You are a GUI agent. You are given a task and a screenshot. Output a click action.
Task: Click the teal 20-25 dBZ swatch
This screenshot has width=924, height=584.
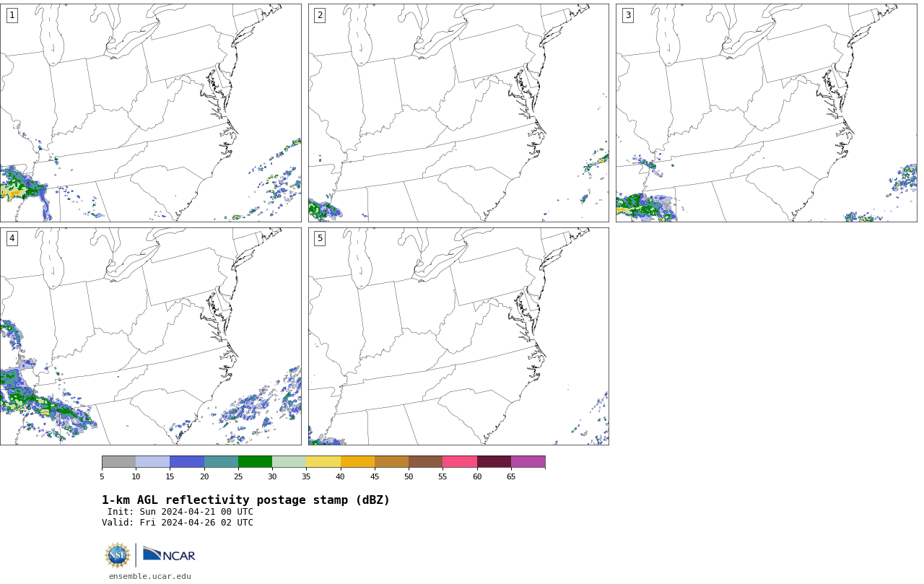pyautogui.click(x=221, y=462)
